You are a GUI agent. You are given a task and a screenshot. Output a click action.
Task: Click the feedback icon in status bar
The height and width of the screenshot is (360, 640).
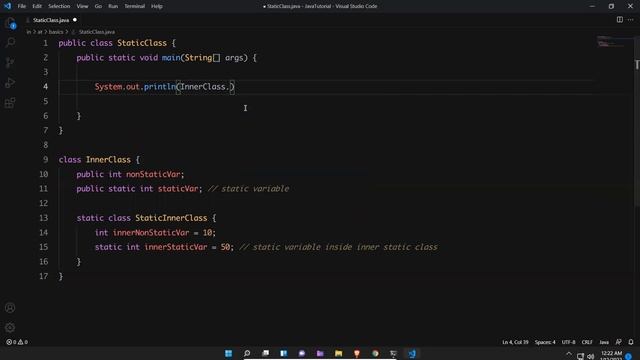click(x=619, y=342)
